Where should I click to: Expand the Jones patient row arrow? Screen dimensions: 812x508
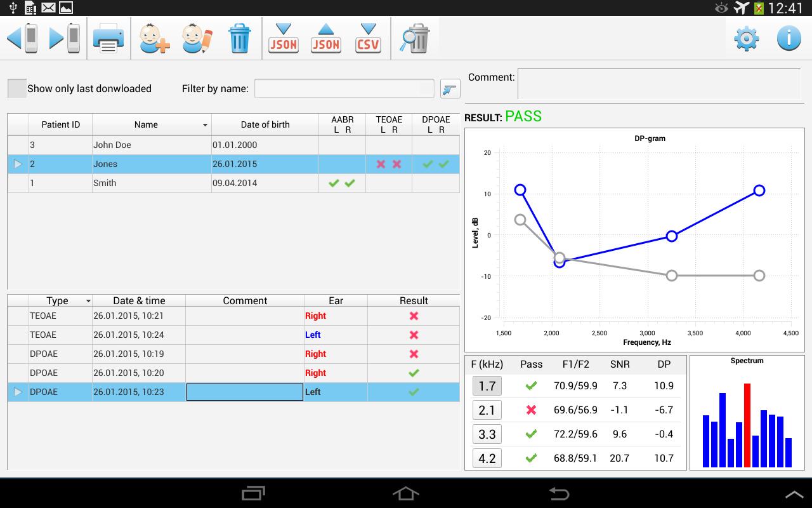tap(17, 164)
